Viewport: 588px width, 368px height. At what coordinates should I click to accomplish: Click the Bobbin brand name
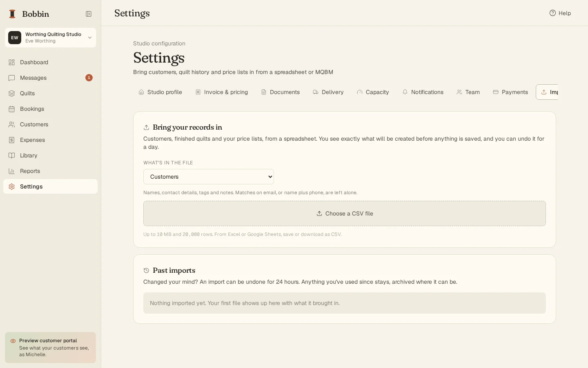pyautogui.click(x=36, y=14)
